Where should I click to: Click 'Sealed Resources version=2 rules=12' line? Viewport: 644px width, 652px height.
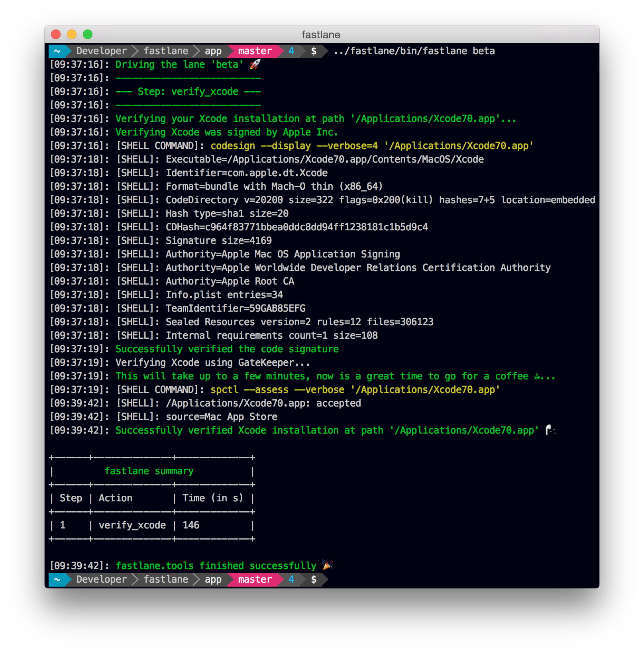[300, 322]
